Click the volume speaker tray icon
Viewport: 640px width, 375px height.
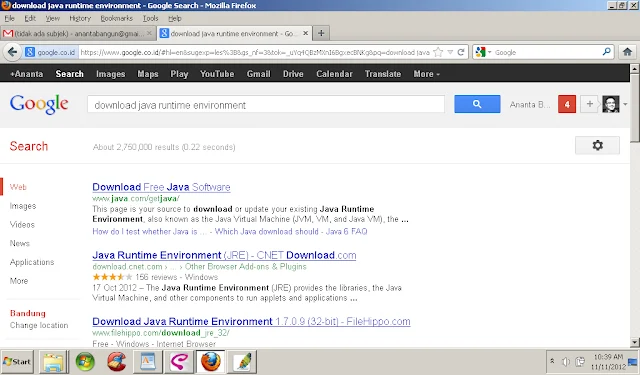point(566,362)
